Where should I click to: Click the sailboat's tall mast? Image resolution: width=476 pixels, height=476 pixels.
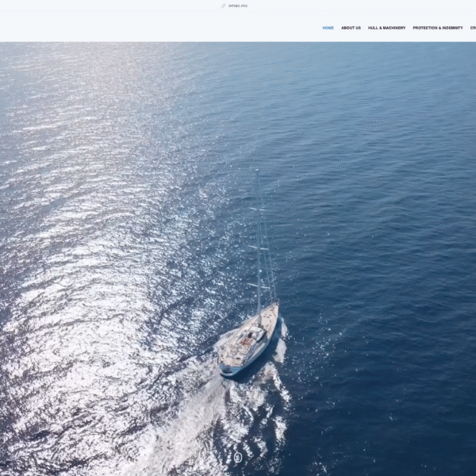click(258, 238)
